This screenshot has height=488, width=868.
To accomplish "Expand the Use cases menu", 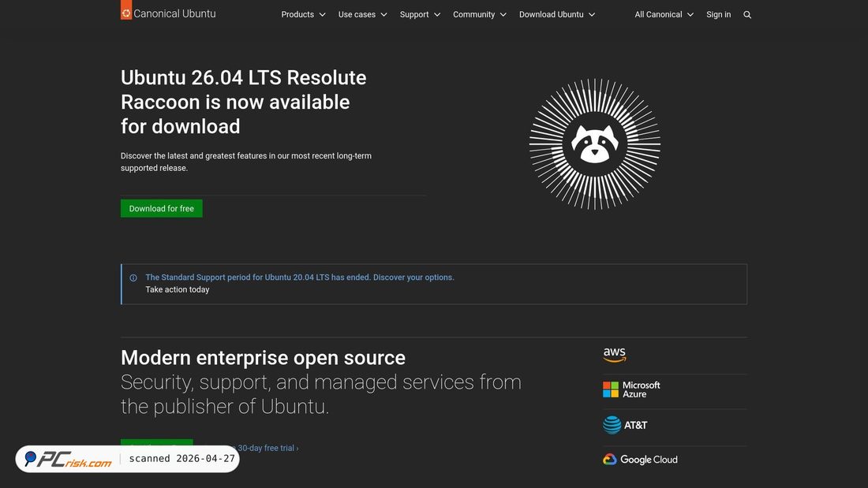I will [x=363, y=14].
